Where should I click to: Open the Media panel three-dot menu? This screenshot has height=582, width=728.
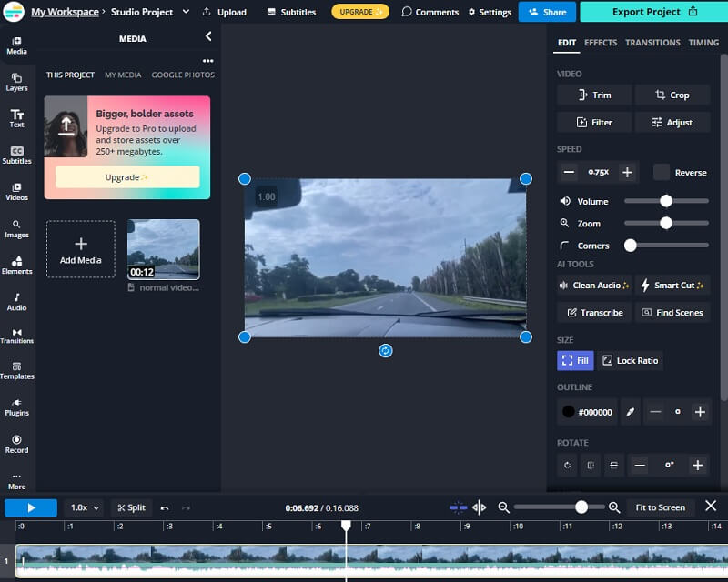(207, 61)
